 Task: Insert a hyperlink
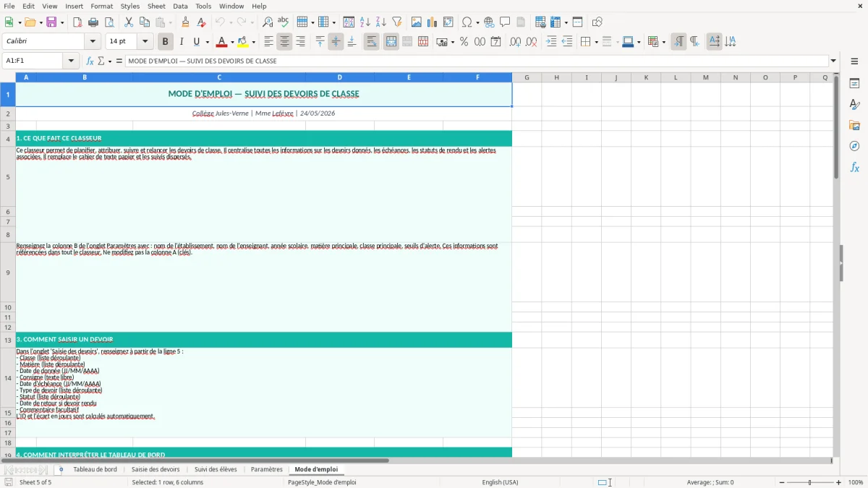click(489, 22)
